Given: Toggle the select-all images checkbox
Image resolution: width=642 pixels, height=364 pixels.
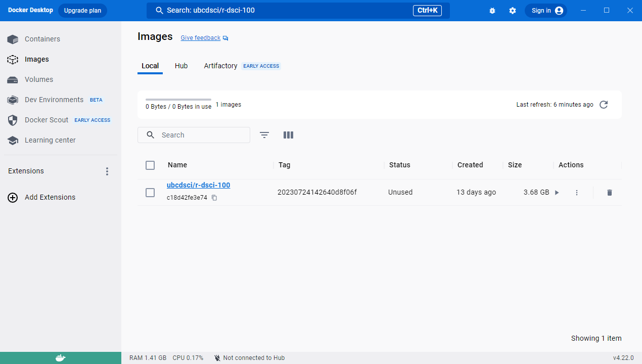Looking at the screenshot, I should click(150, 165).
